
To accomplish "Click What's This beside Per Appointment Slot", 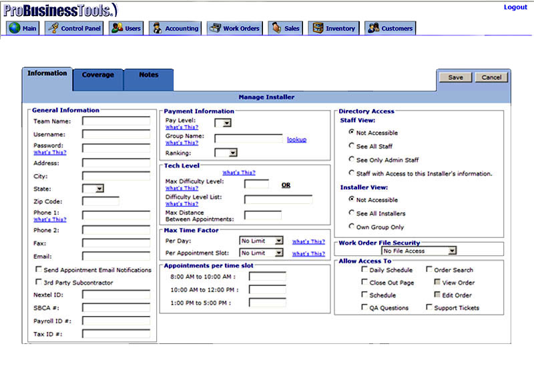I will coord(308,254).
